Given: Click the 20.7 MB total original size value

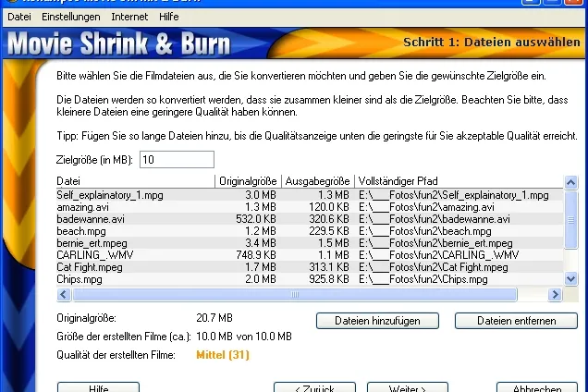Looking at the screenshot, I should 214,318.
